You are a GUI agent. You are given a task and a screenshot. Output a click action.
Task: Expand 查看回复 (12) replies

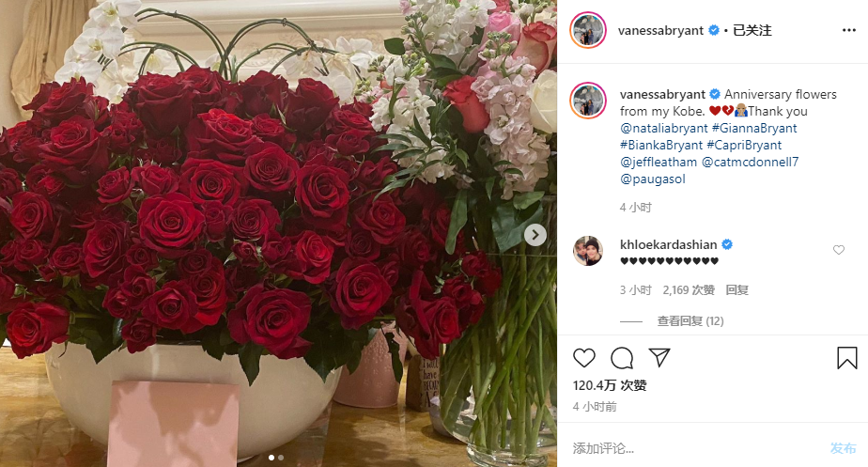click(x=690, y=320)
